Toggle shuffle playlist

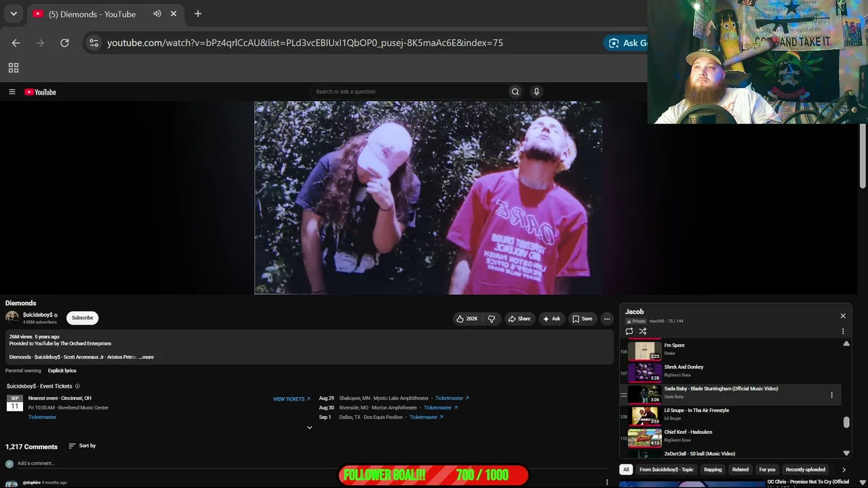[643, 331]
